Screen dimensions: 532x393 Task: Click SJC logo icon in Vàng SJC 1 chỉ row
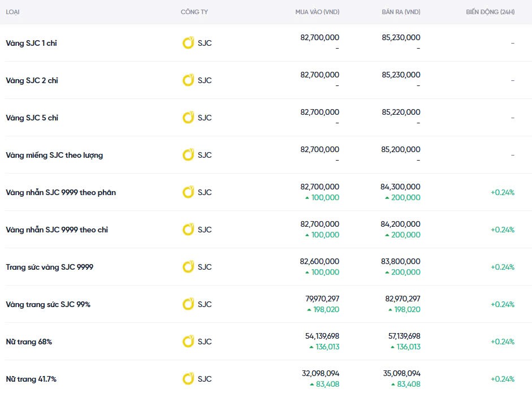click(188, 43)
